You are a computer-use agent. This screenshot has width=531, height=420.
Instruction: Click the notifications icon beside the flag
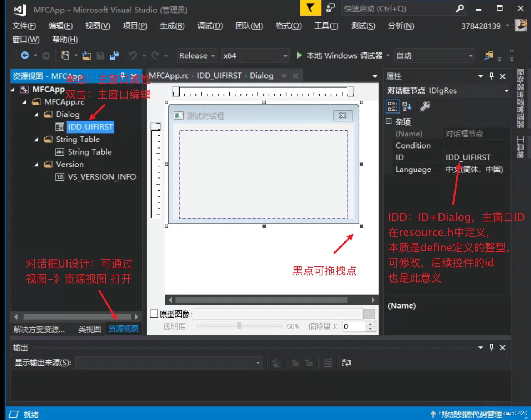point(331,8)
